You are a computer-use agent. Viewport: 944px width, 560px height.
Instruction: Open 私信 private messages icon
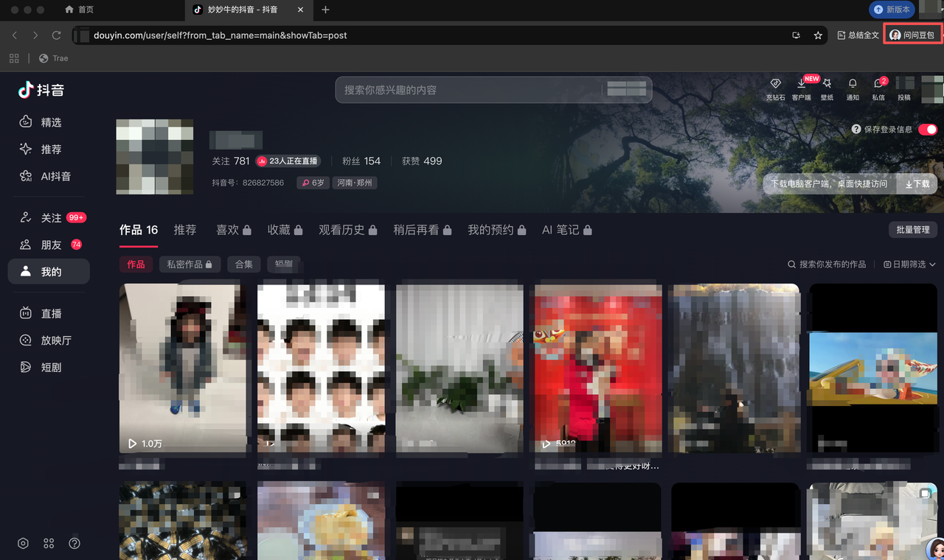point(878,85)
